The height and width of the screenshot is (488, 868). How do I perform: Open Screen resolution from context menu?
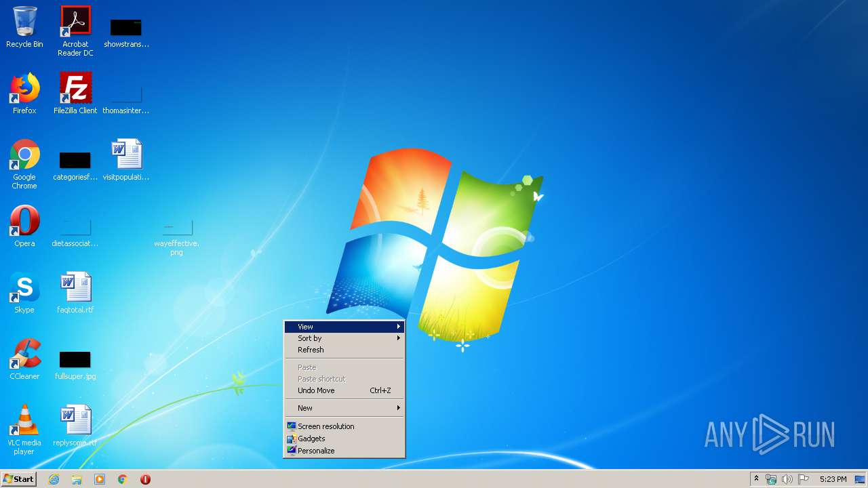344,426
